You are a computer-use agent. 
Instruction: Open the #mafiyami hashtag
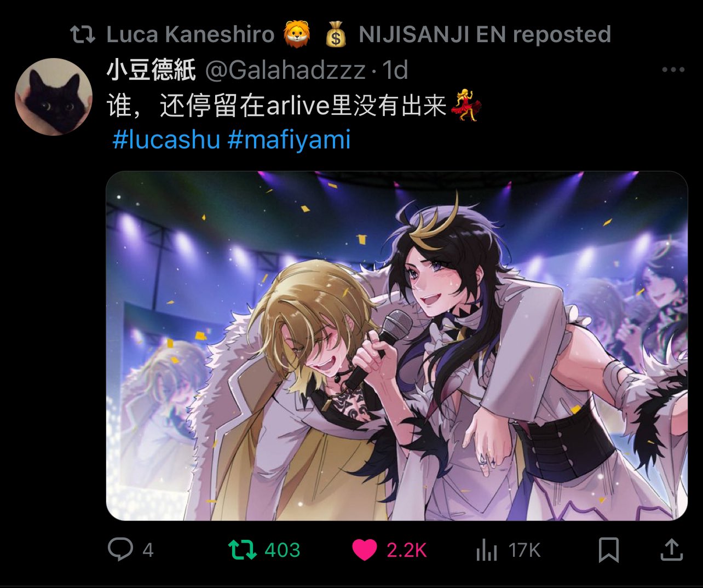[x=289, y=140]
